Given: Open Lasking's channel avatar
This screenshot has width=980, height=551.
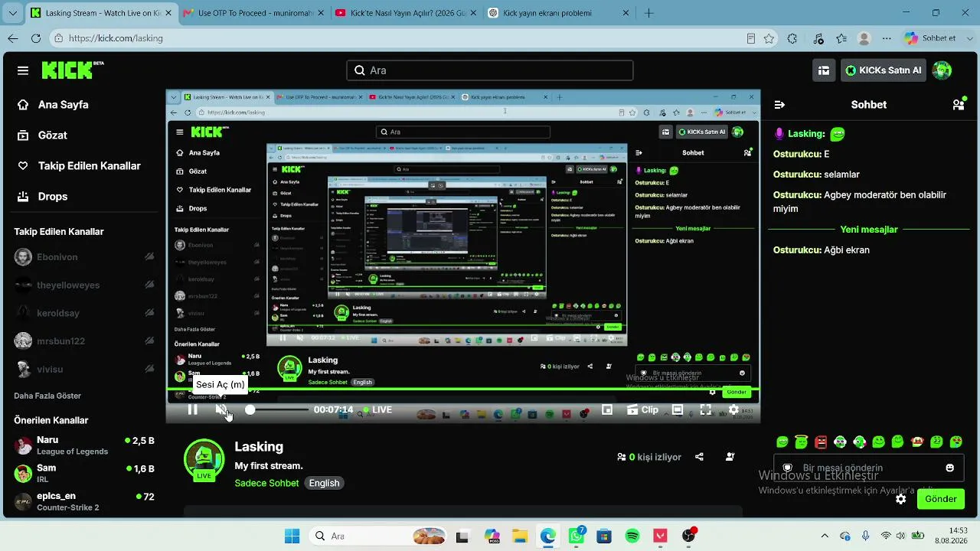Looking at the screenshot, I should click(x=204, y=459).
